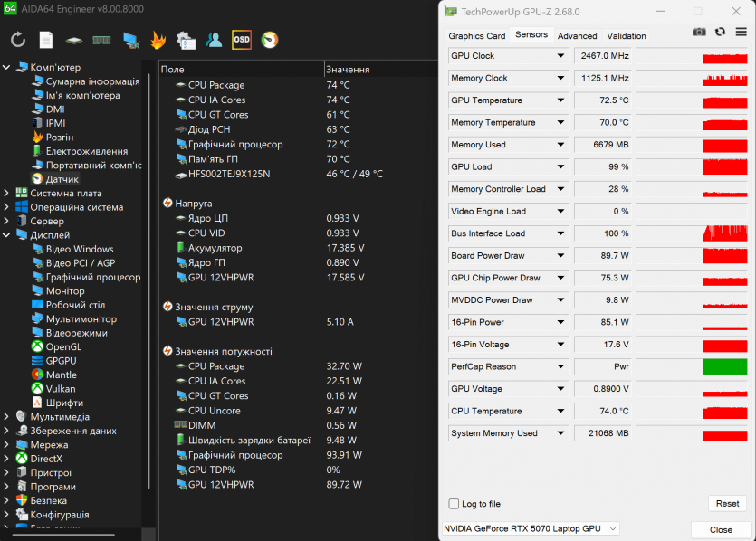756x541 pixels.
Task: Open the Advanced tab in GPU-Z
Action: 577,36
